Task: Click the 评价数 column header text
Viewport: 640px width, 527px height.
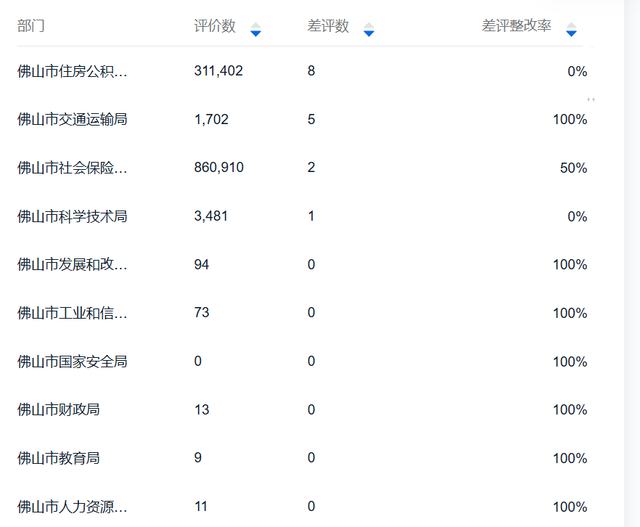Action: tap(215, 26)
